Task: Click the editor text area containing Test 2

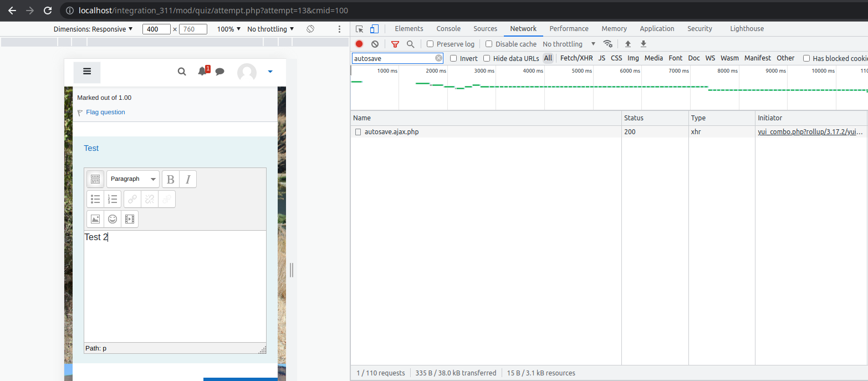Action: (x=175, y=286)
